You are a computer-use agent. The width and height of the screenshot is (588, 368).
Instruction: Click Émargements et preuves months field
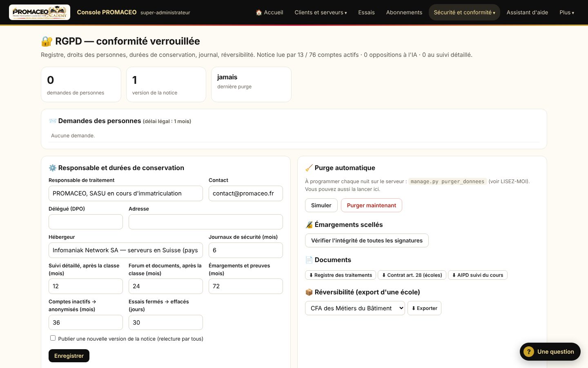(246, 286)
